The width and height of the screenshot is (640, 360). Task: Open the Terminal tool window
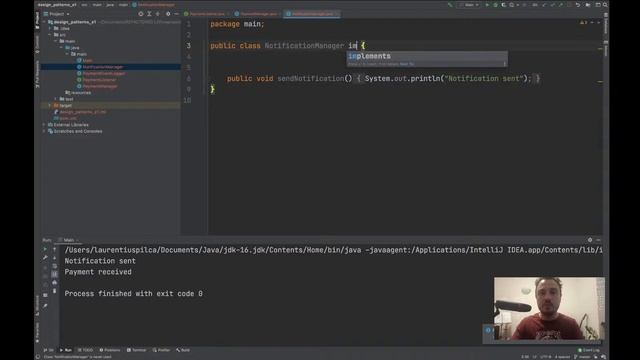[x=136, y=350]
